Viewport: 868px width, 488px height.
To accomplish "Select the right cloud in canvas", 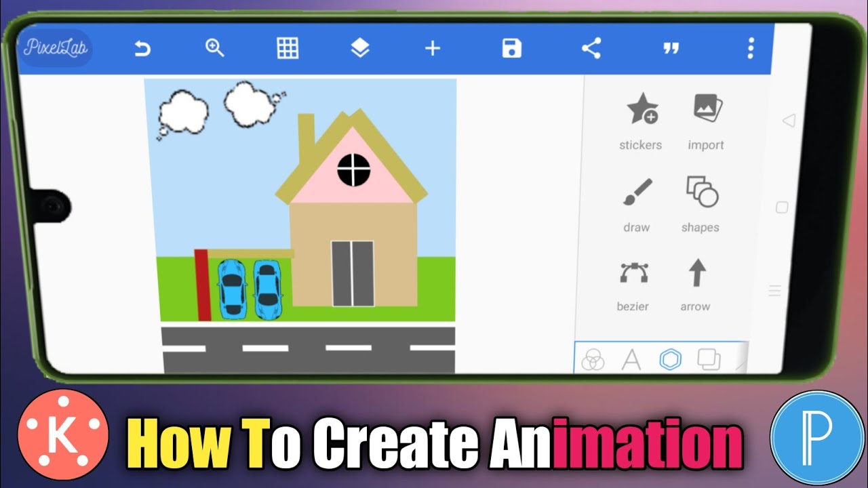I will point(252,104).
